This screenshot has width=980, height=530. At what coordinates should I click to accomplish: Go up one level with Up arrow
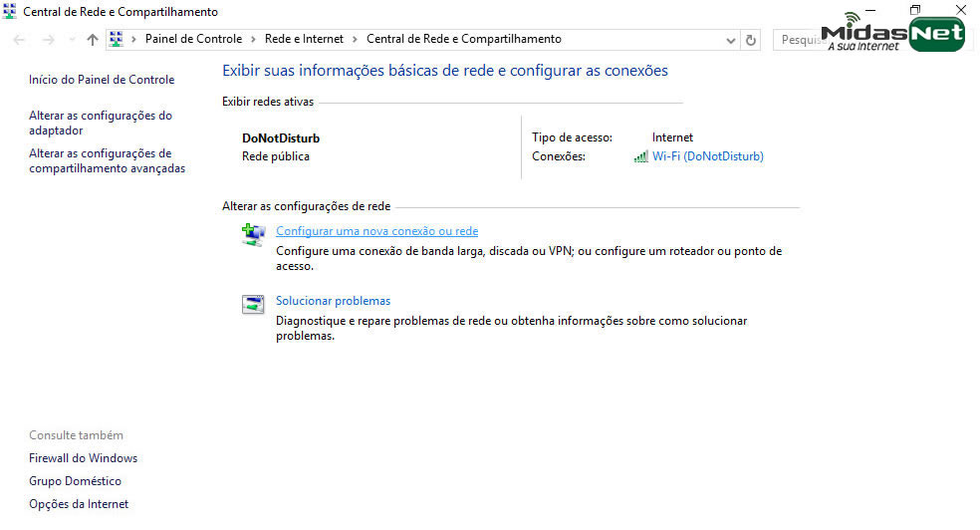click(93, 40)
